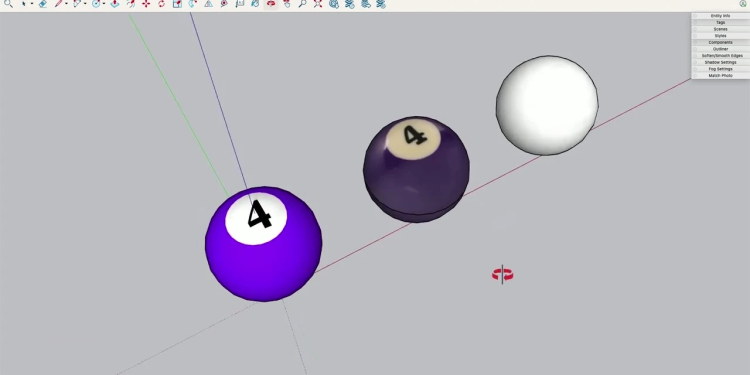Expand the Shadow Settings panel

pos(720,62)
